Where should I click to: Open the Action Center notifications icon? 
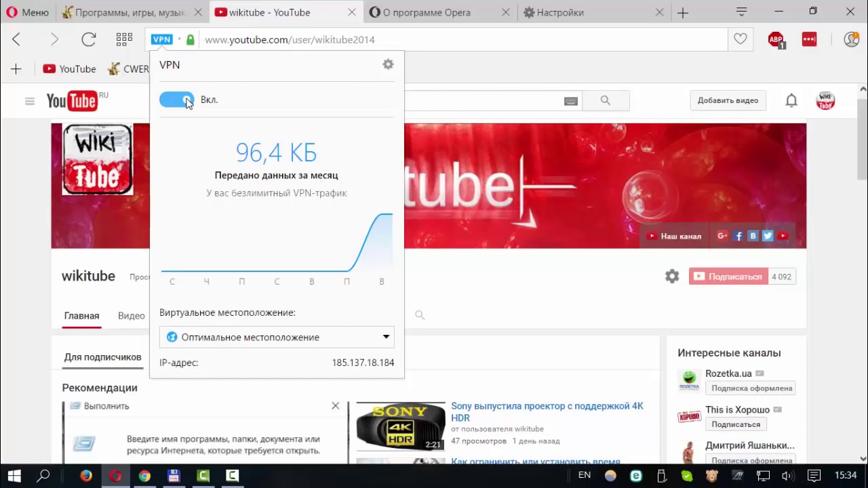[x=814, y=476]
